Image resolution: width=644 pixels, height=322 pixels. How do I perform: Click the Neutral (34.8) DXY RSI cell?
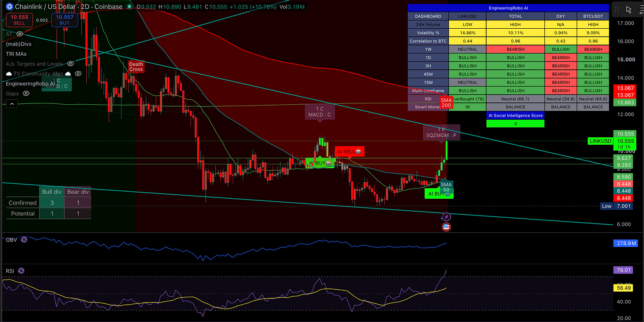tap(561, 99)
